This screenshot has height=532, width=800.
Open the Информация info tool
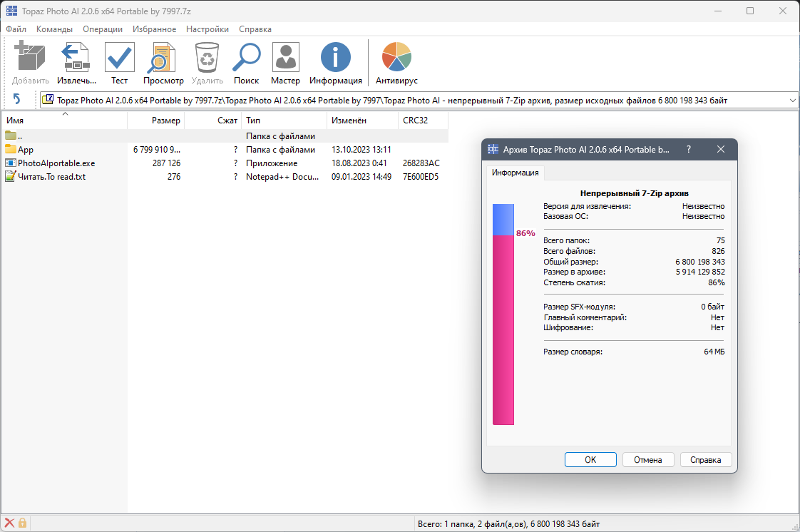[x=335, y=61]
